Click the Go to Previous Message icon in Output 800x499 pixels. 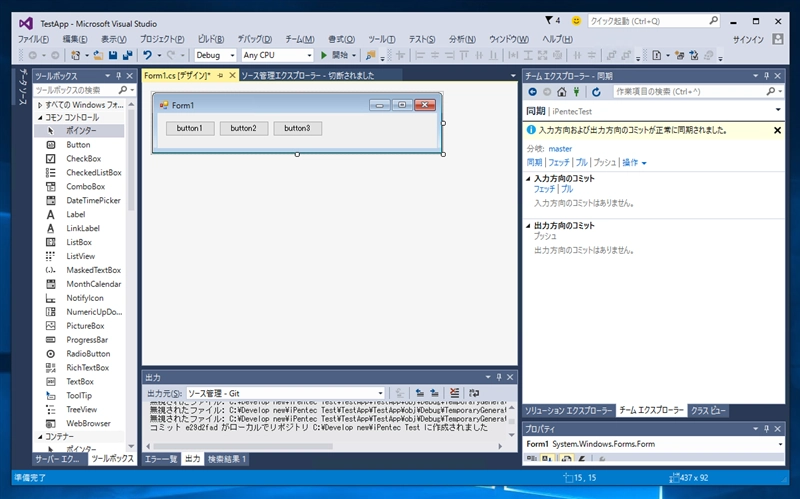coord(419,393)
